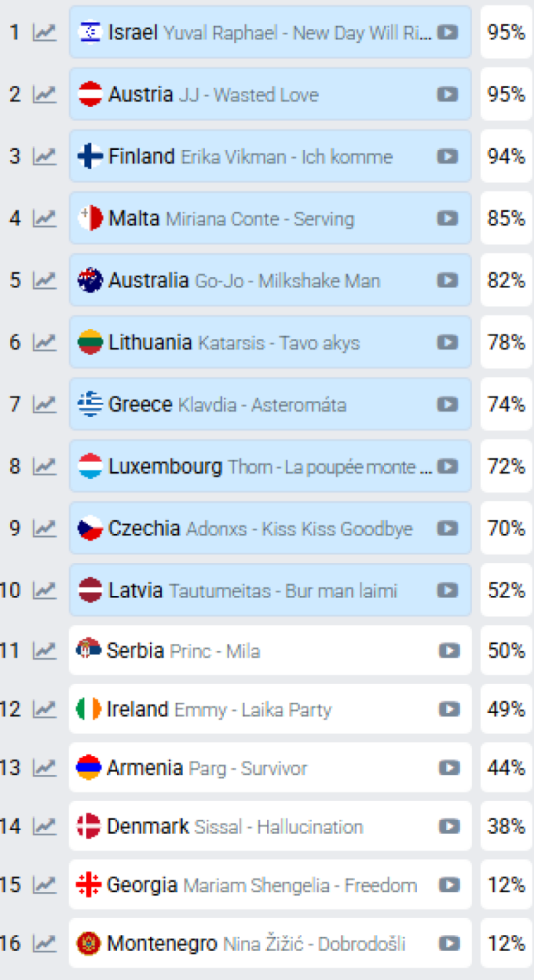Play Malta's Serving video
This screenshot has height=980, width=534.
pos(447,218)
